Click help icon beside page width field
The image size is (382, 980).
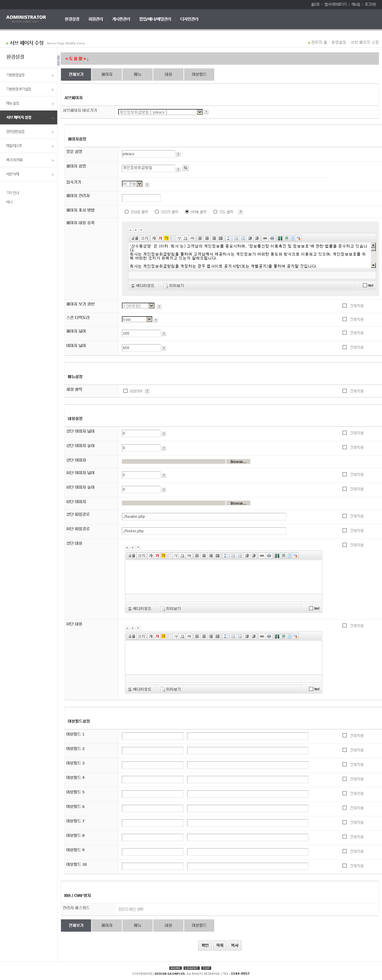click(164, 334)
